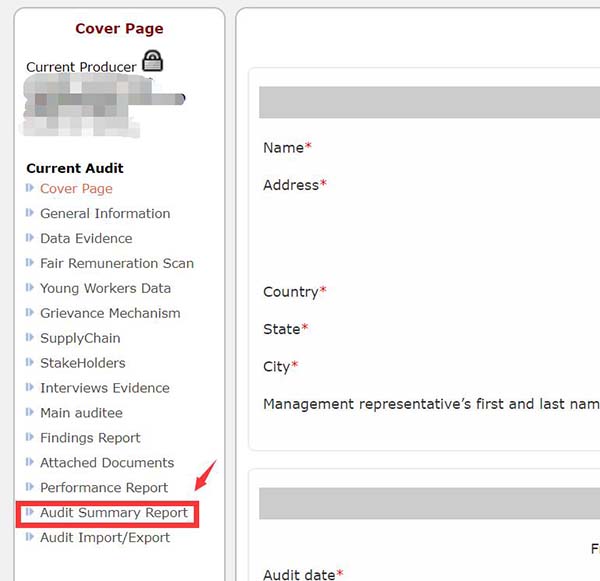The width and height of the screenshot is (600, 581).
Task: Click arrow icon beside Audit Import/Export
Action: (x=30, y=538)
